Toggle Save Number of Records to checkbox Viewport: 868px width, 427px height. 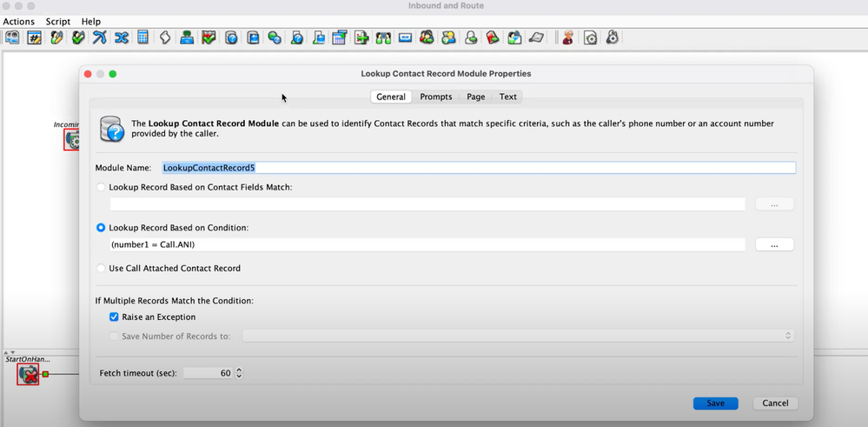click(x=114, y=337)
